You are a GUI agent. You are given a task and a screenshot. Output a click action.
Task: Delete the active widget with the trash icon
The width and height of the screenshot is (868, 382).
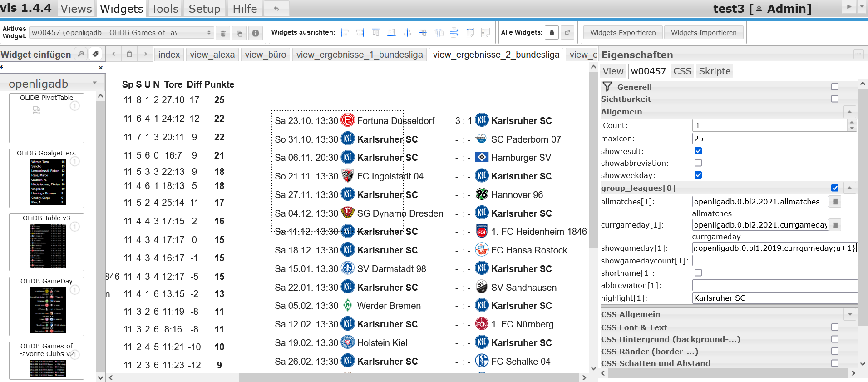click(223, 33)
